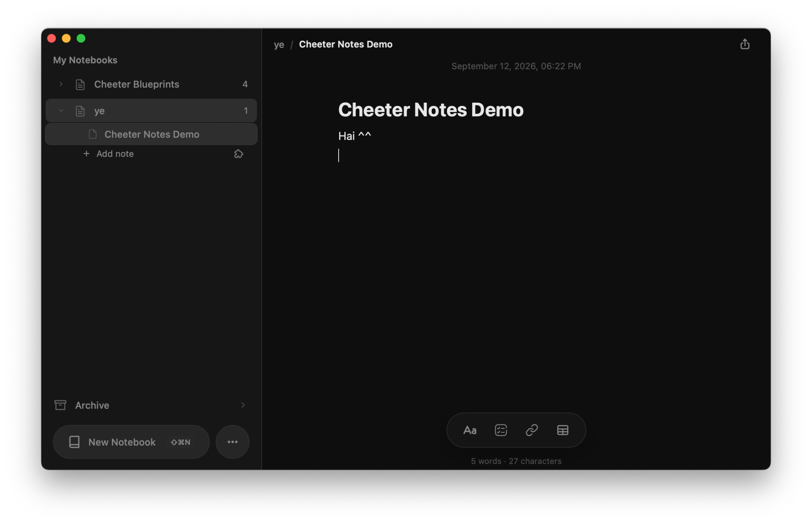Click the Cheeter Blueprints notebook icon
The height and width of the screenshot is (524, 812).
click(x=80, y=84)
